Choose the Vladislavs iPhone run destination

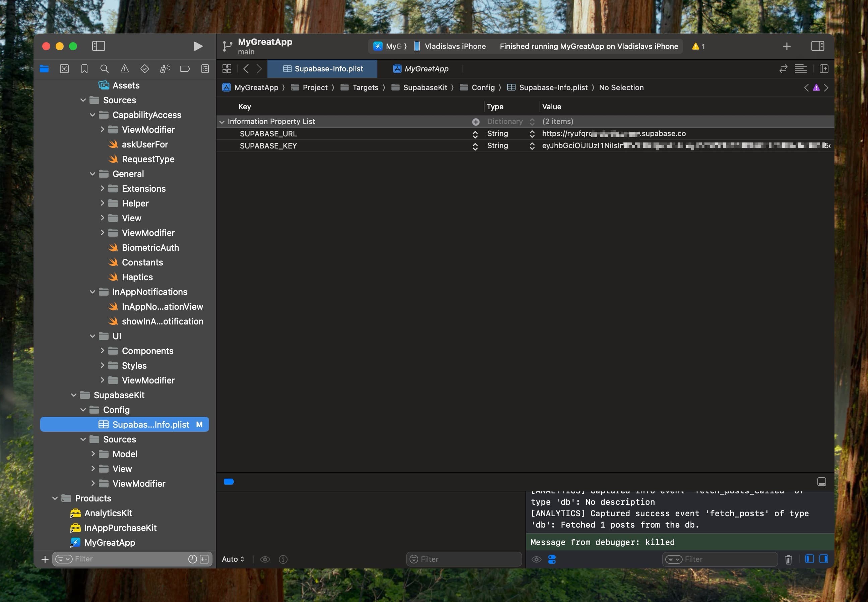[450, 46]
